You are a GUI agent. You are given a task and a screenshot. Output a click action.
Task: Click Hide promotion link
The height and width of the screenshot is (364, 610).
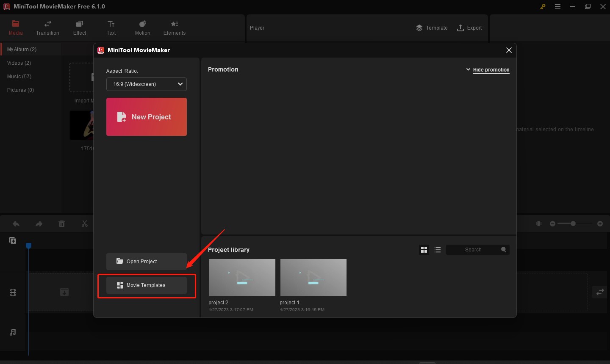click(491, 70)
